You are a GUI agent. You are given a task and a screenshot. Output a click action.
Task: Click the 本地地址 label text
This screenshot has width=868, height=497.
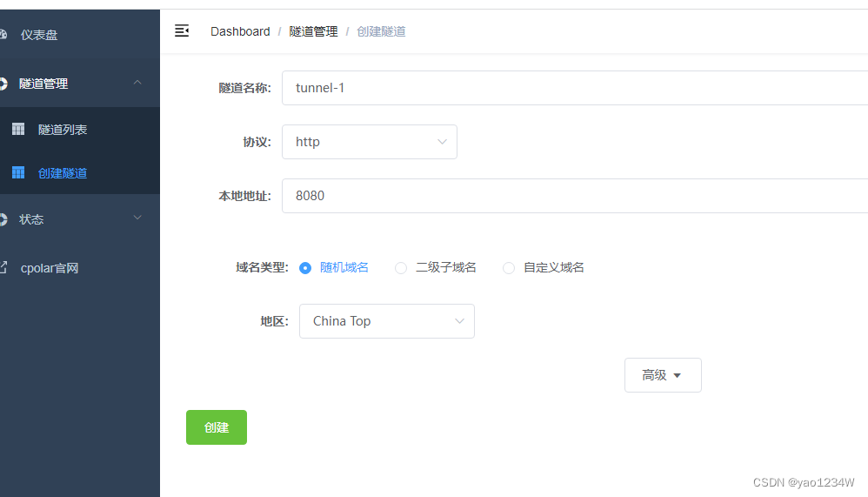pos(244,196)
